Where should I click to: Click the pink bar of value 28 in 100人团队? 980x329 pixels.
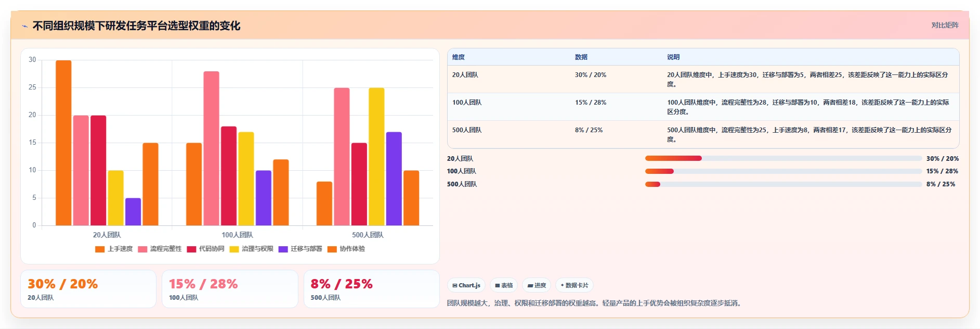211,148
